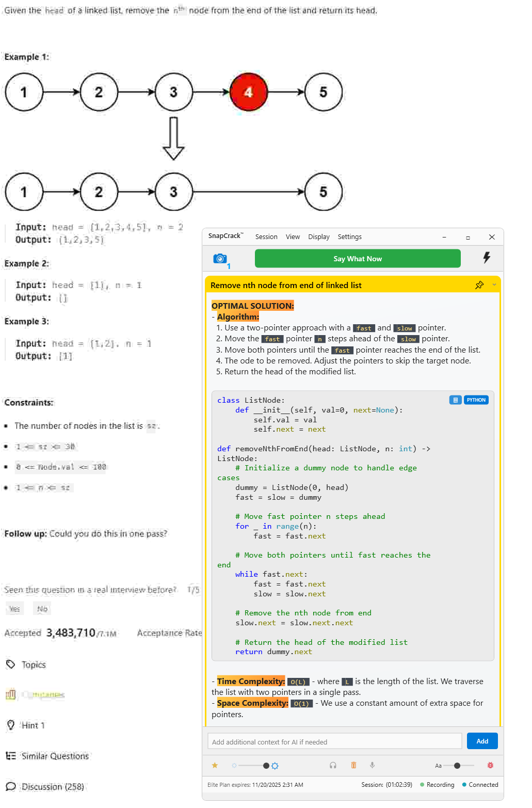
Task: Click the headphones audio icon
Action: (333, 766)
